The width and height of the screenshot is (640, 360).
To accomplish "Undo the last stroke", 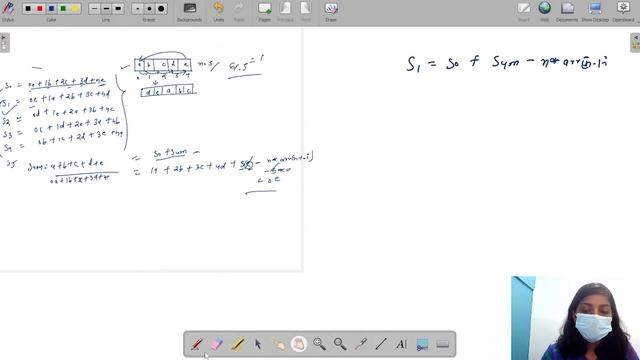I will pyautogui.click(x=218, y=11).
